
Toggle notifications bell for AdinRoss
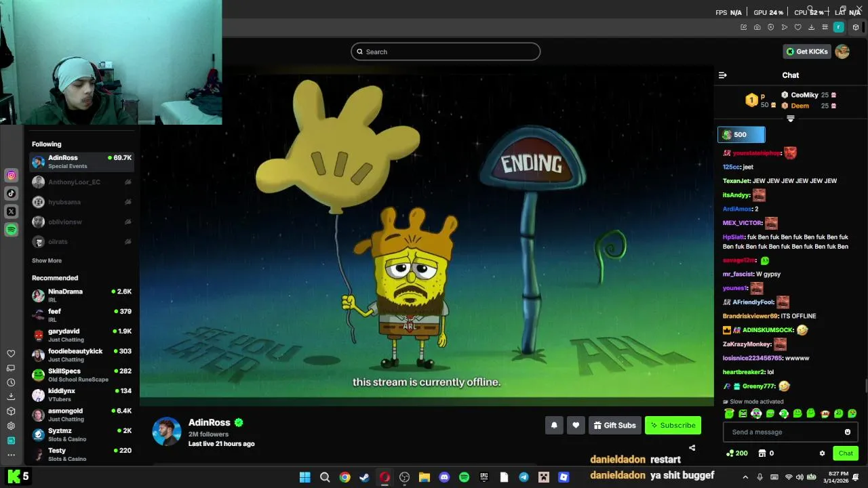coord(554,425)
